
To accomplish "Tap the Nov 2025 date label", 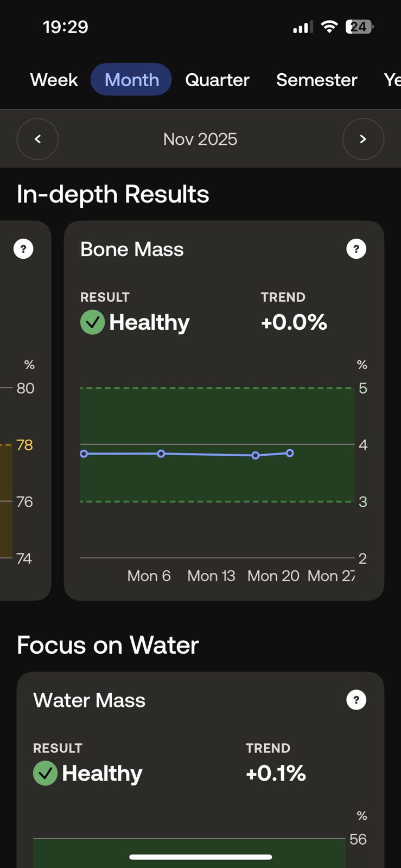I will (x=200, y=139).
